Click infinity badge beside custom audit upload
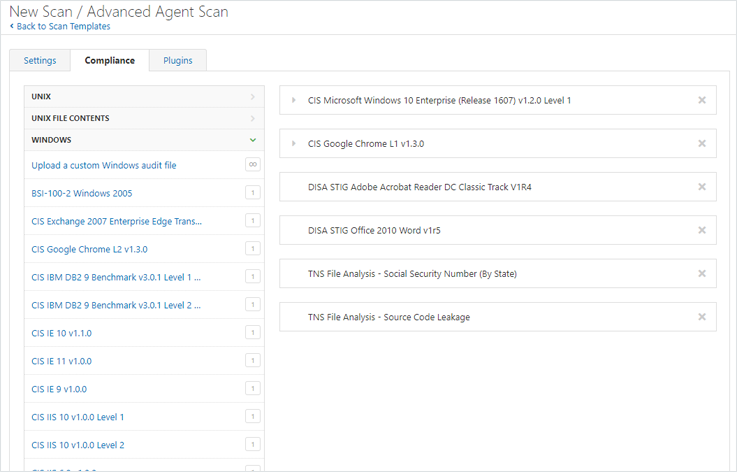The width and height of the screenshot is (737, 472). coord(253,165)
